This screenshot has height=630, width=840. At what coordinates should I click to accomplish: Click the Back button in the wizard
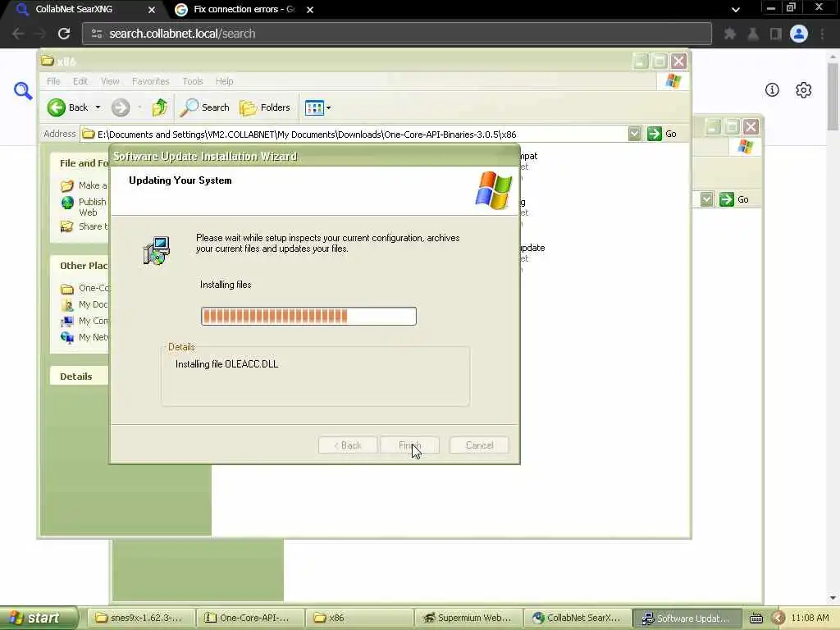[348, 445]
